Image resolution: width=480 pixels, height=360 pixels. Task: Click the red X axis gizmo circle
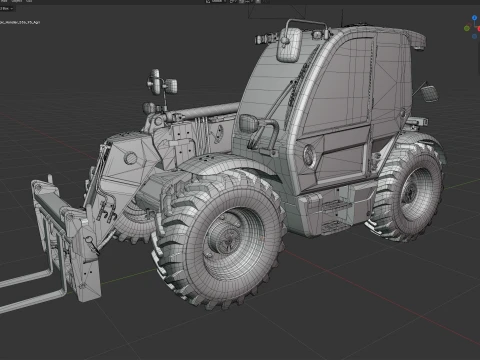[479, 29]
